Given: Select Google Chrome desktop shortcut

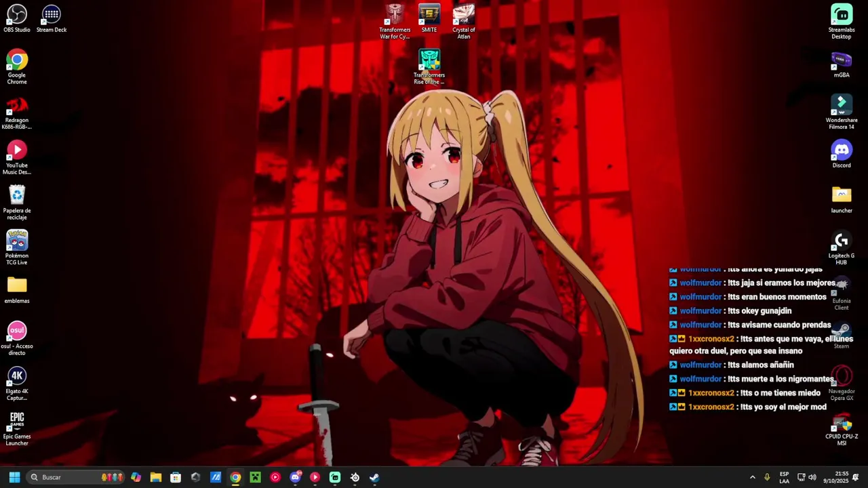Looking at the screenshot, I should point(17,67).
